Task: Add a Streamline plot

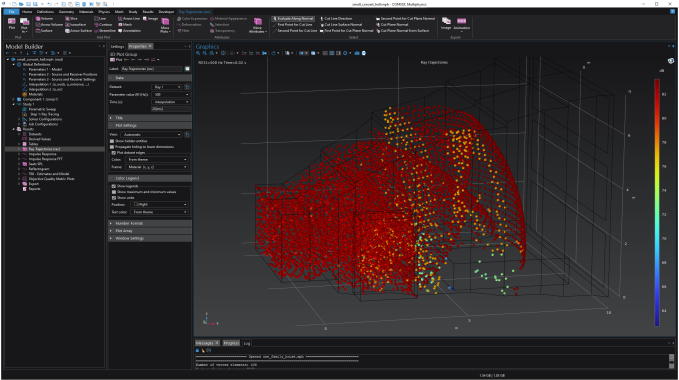Action: coord(105,31)
